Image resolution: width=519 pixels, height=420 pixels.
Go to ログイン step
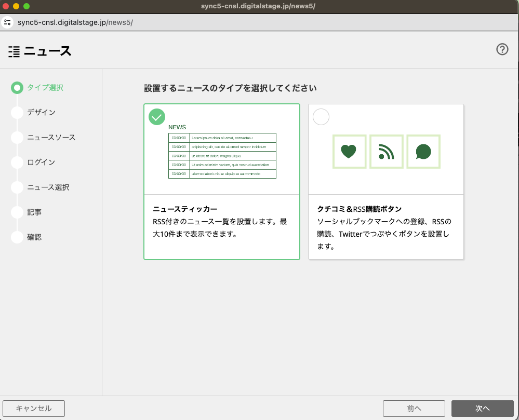click(41, 162)
